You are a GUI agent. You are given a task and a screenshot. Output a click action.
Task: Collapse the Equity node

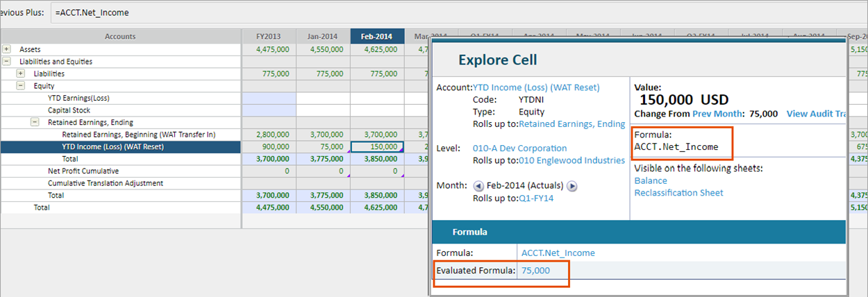click(21, 86)
